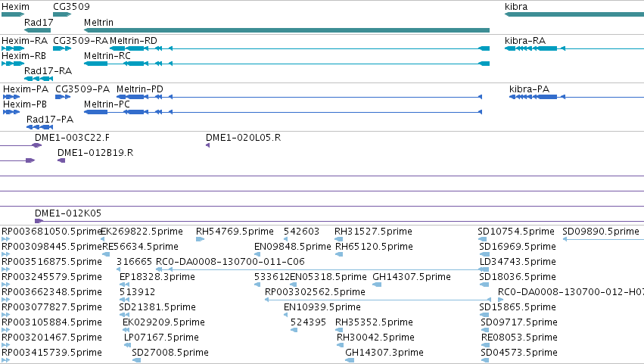Select the Meltrin-PC protein label
This screenshot has height=364, width=644.
[x=107, y=104]
